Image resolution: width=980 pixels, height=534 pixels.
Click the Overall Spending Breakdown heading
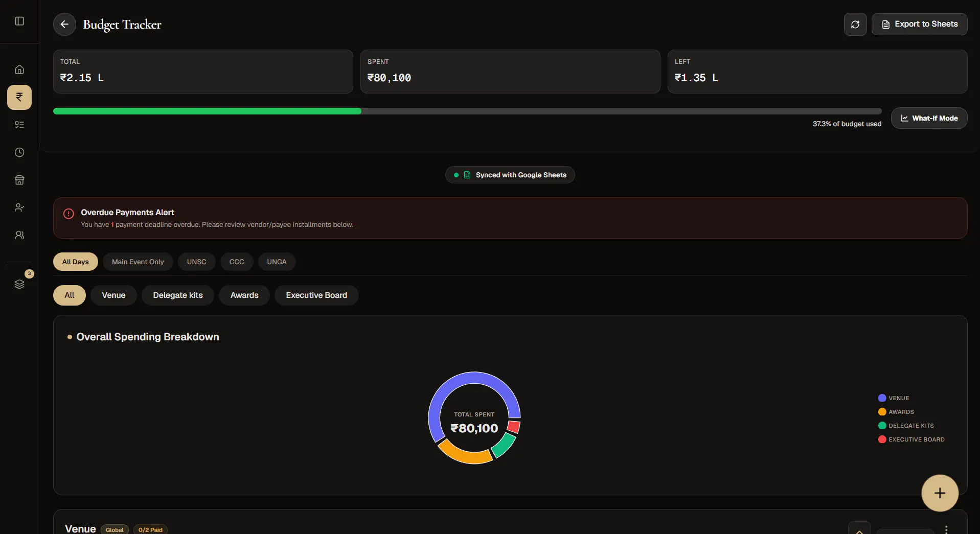(x=148, y=337)
